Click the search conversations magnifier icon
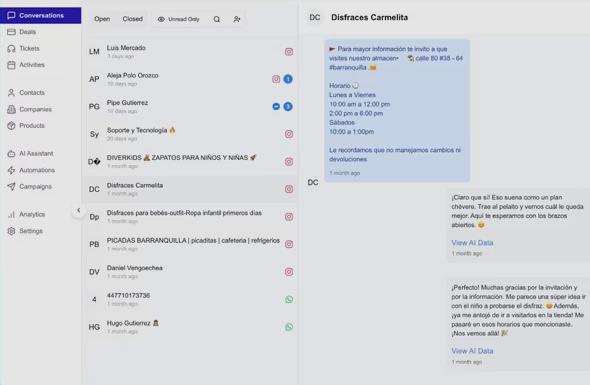The width and height of the screenshot is (590, 385). pos(217,19)
